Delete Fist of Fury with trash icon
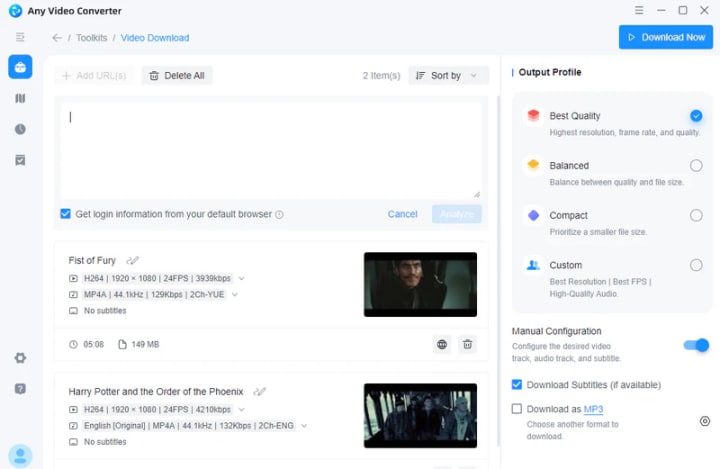 pos(467,344)
